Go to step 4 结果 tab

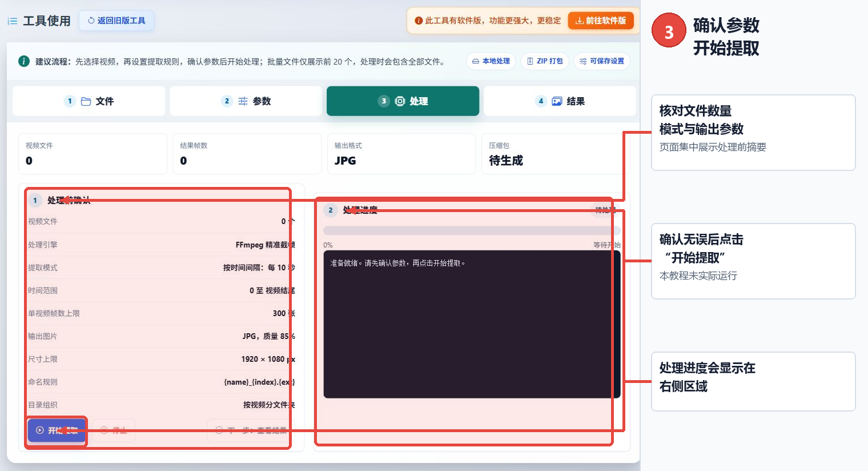click(560, 101)
